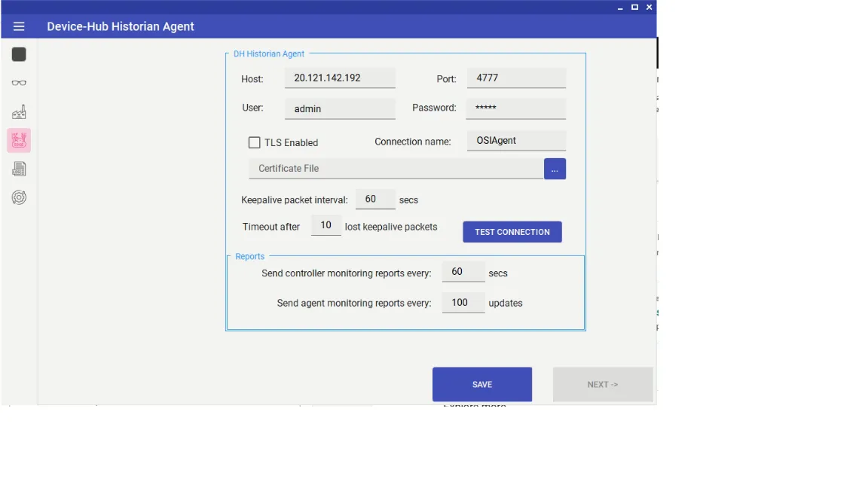Click the 'lost keepalive packets' text

click(x=391, y=227)
